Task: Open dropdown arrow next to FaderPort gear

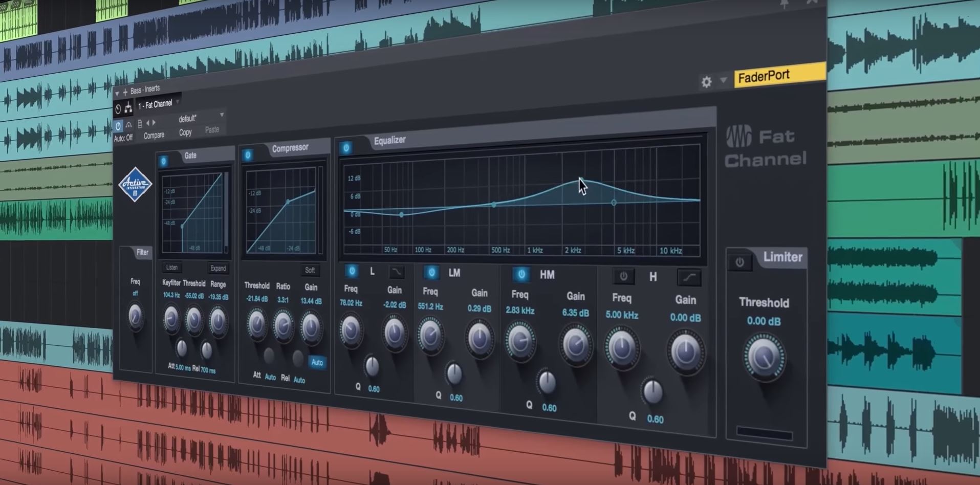Action: [x=723, y=80]
